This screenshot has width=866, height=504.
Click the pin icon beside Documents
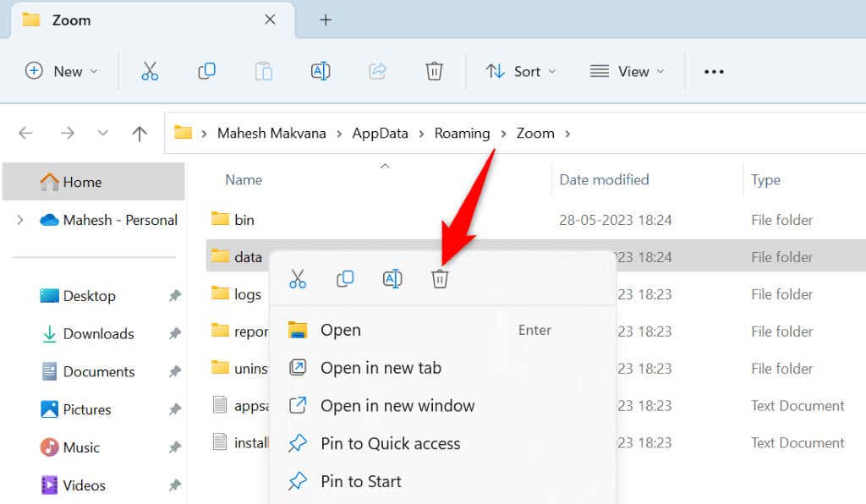click(175, 371)
